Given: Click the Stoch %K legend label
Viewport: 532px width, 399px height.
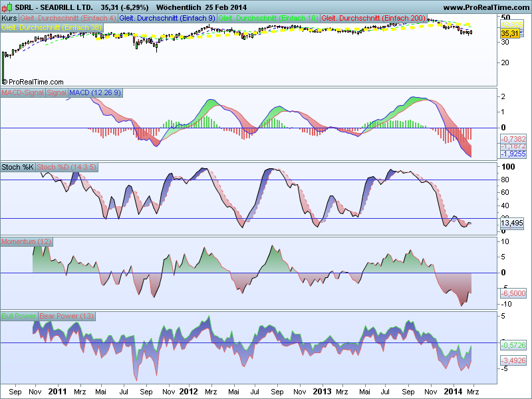Looking at the screenshot, I should pos(18,167).
